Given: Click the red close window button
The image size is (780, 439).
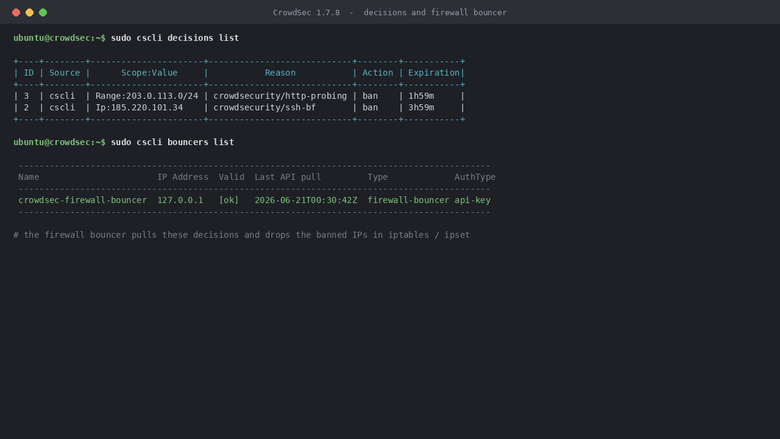Looking at the screenshot, I should (16, 12).
